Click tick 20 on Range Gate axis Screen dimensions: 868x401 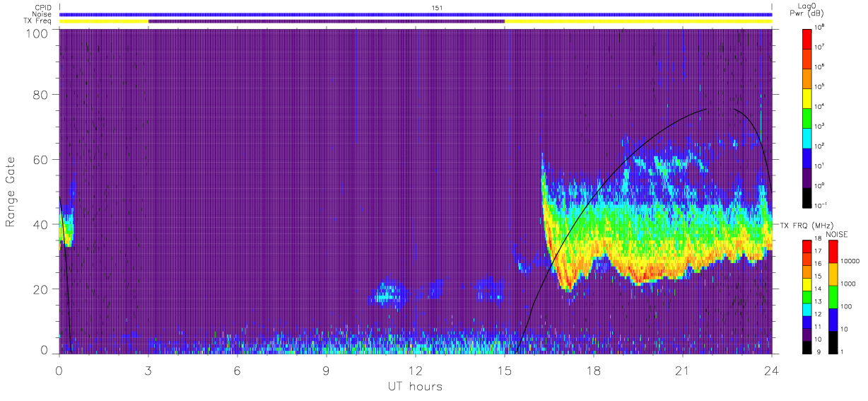[x=42, y=289]
